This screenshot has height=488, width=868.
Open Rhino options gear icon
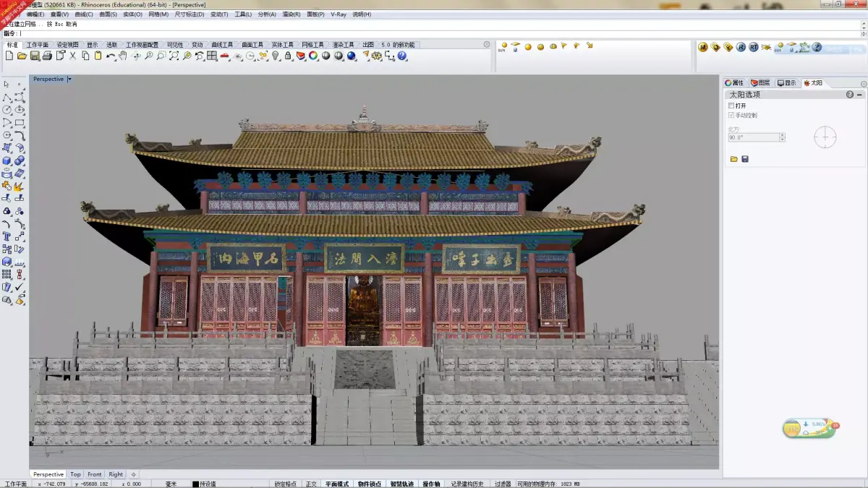[x=377, y=56]
